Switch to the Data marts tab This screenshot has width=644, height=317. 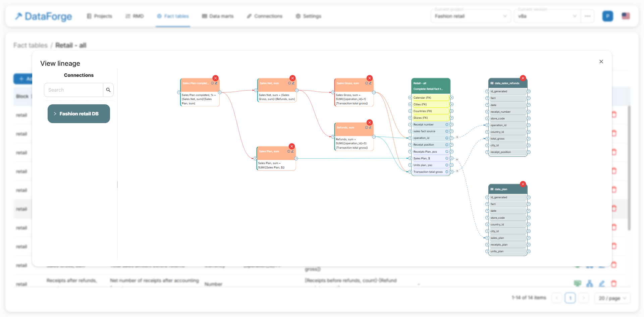coord(218,16)
